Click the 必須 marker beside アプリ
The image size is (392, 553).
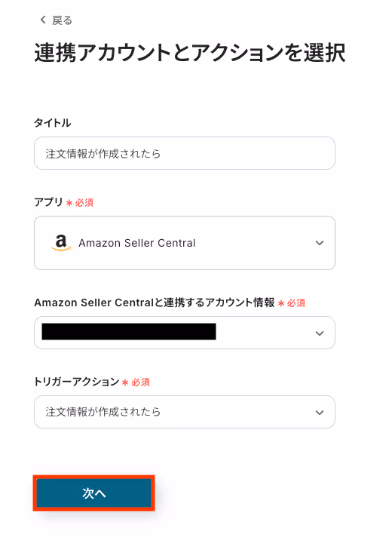pos(84,203)
